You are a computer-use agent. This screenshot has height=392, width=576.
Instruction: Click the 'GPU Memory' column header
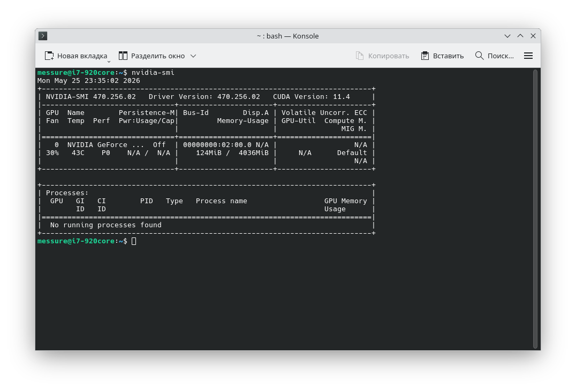click(x=346, y=201)
